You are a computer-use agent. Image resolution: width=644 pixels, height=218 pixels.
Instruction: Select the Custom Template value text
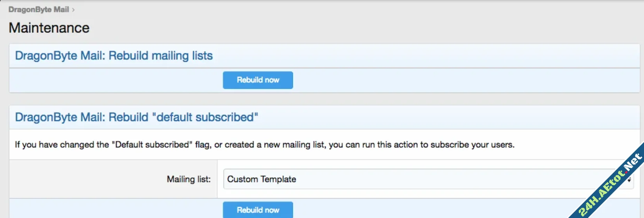coord(262,179)
